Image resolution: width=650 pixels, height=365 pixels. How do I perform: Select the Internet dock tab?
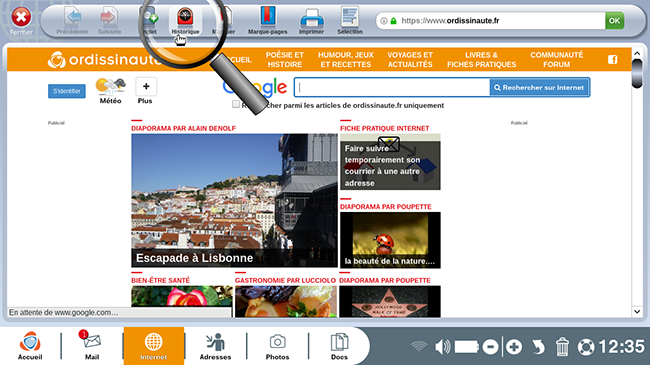[x=153, y=346]
